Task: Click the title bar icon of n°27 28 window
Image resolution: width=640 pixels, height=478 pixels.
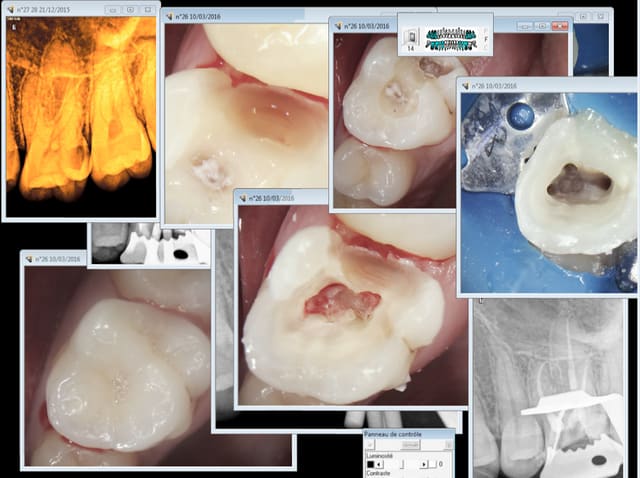Action: coord(12,9)
